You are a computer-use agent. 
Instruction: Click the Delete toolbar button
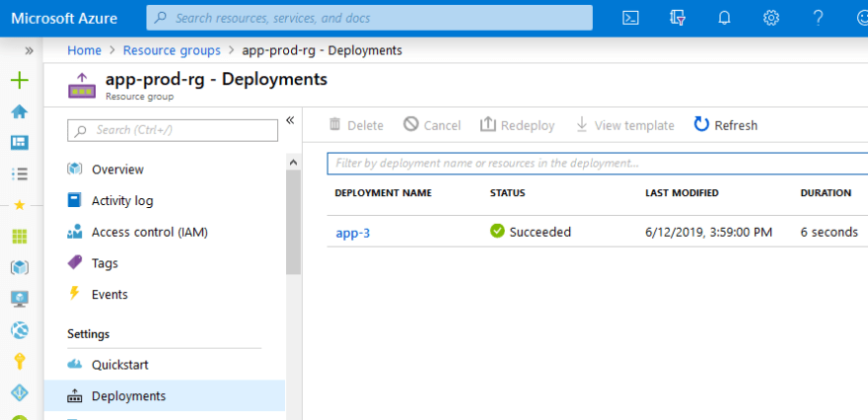click(356, 125)
